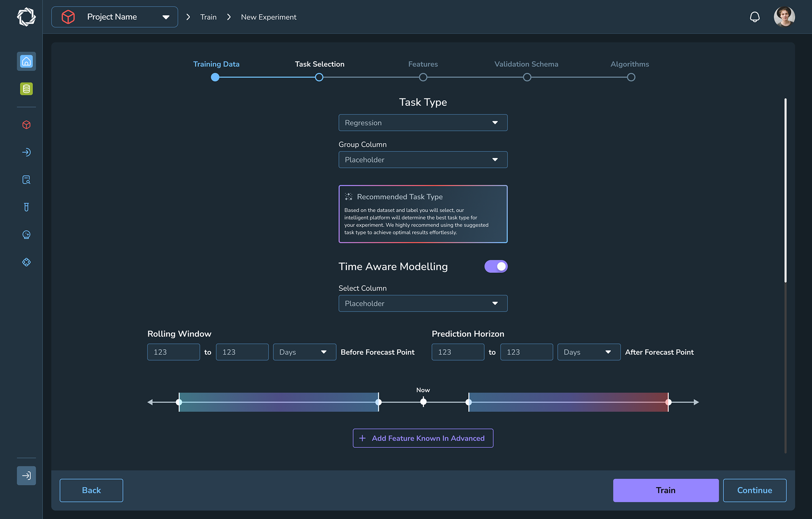Click the home icon in sidebar
This screenshot has height=519, width=812.
click(26, 62)
